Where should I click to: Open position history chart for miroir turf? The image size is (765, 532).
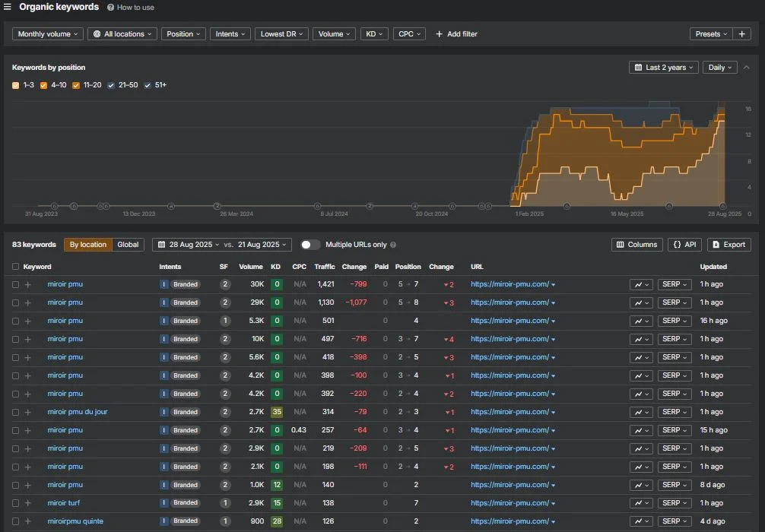(641, 503)
